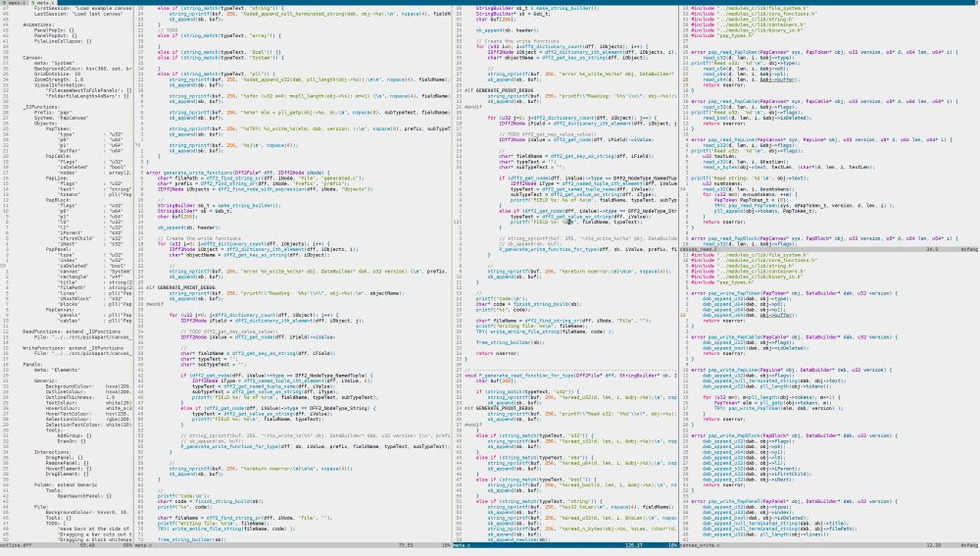The height and width of the screenshot is (556, 980).
Task: Click the pap_write_PapCable function signature
Action: pos(794,337)
